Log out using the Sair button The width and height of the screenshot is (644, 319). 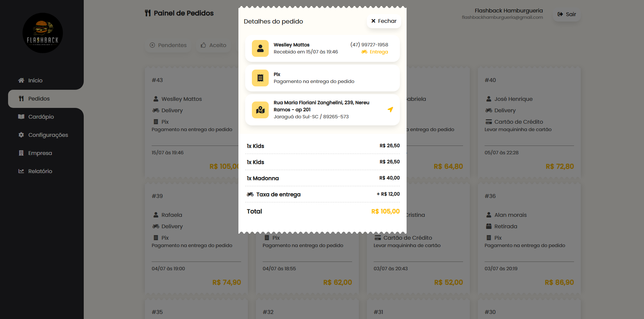[567, 14]
